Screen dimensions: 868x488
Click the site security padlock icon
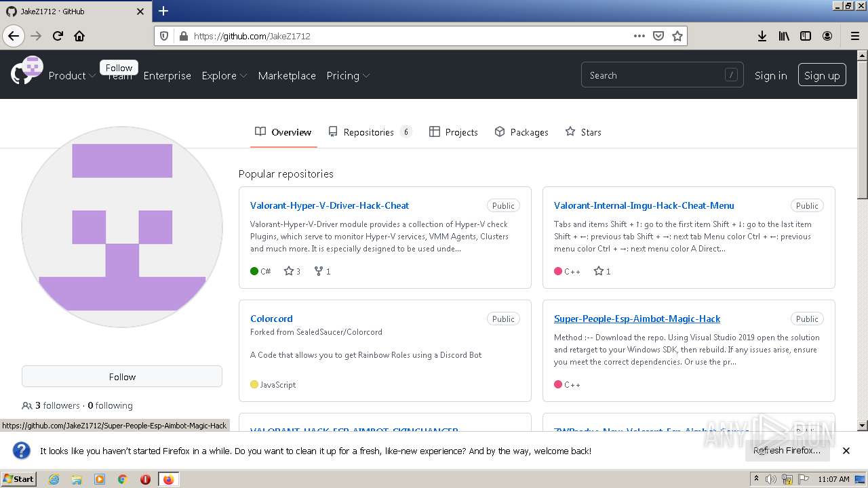(183, 36)
